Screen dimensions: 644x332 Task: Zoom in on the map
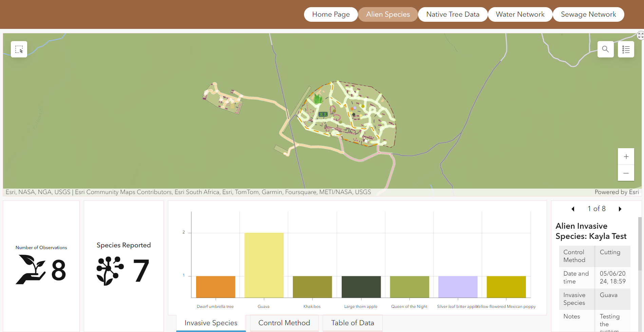pos(626,157)
